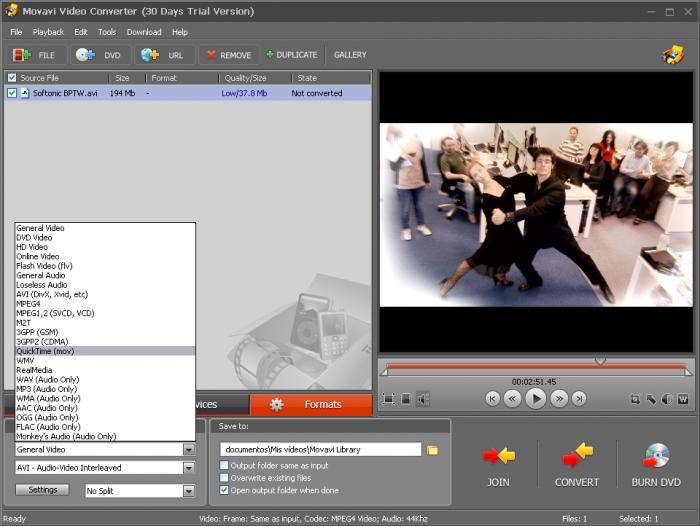
Task: Click the Remove button in the toolbar
Action: [x=227, y=55]
